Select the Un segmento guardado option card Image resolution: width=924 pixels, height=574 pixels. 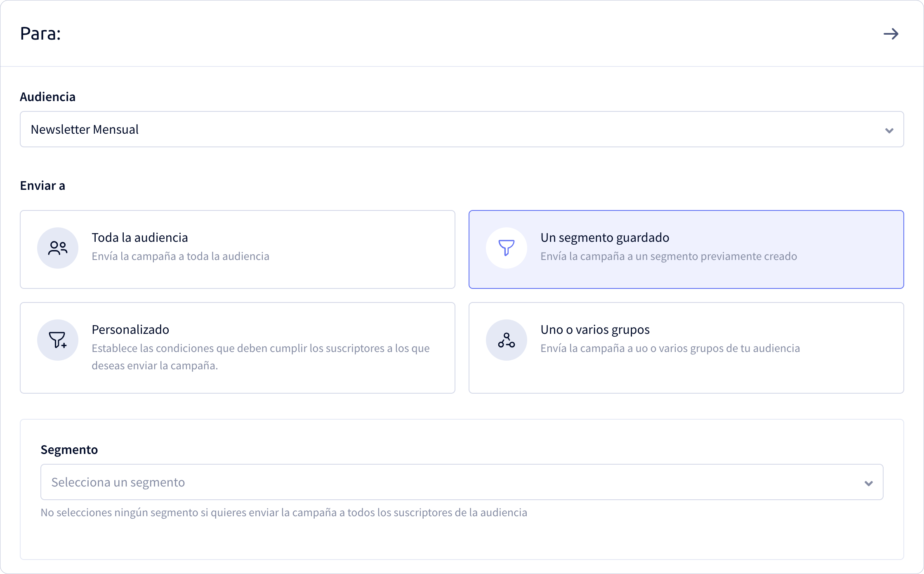[686, 249]
